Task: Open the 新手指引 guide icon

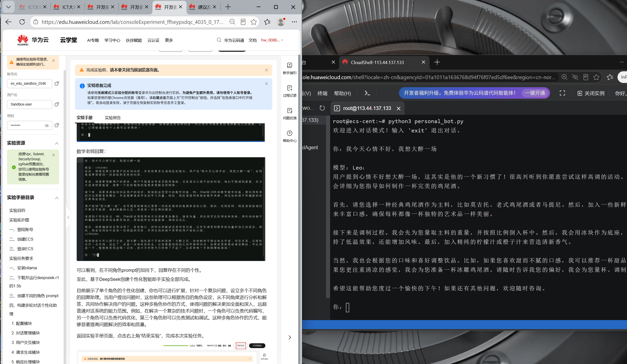Action: [289, 65]
